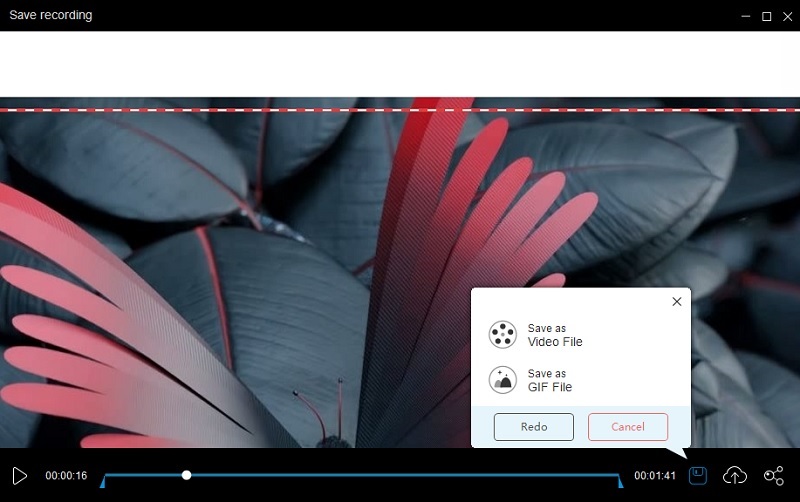Viewport: 800px width, 502px height.
Task: Click the save floppy disk icon
Action: tap(698, 475)
